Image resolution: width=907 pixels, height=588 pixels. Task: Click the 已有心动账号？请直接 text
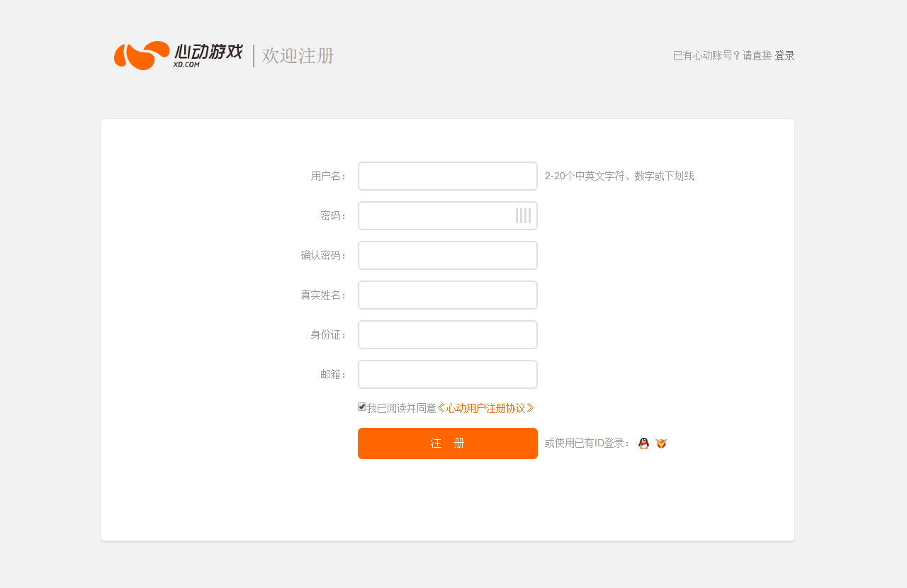[x=722, y=55]
